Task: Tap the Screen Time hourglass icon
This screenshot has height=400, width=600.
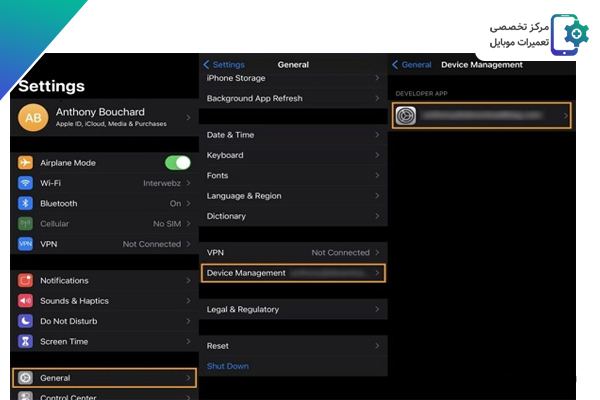Action: click(25, 341)
